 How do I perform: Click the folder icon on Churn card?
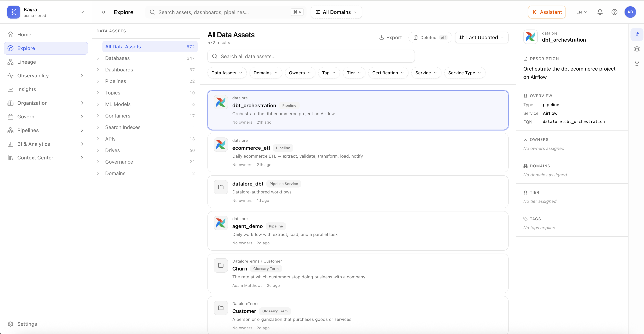(x=220, y=265)
